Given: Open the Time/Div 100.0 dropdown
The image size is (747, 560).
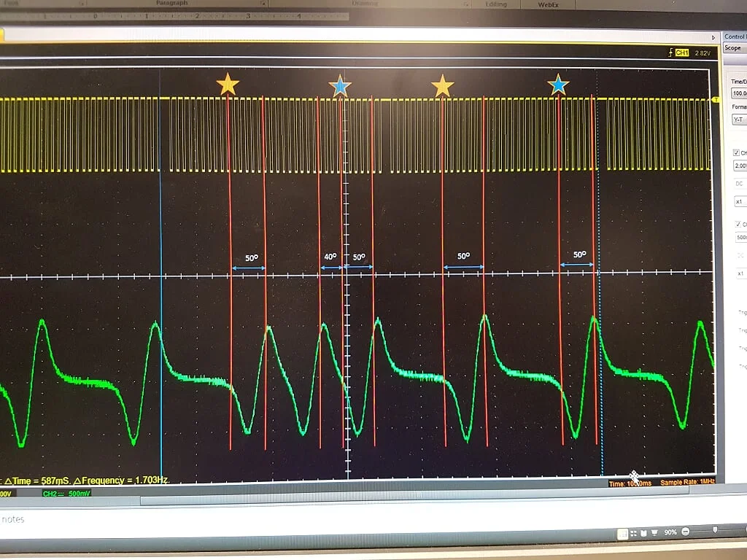Looking at the screenshot, I should pos(740,93).
